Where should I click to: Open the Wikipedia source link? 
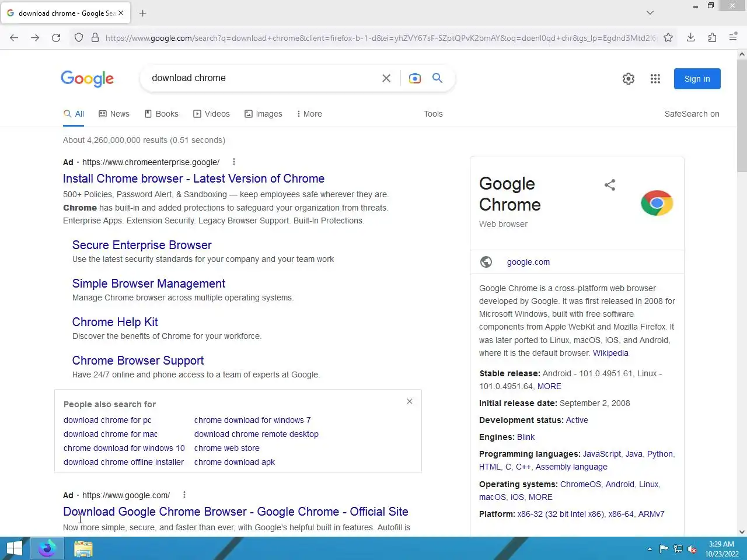(x=610, y=353)
